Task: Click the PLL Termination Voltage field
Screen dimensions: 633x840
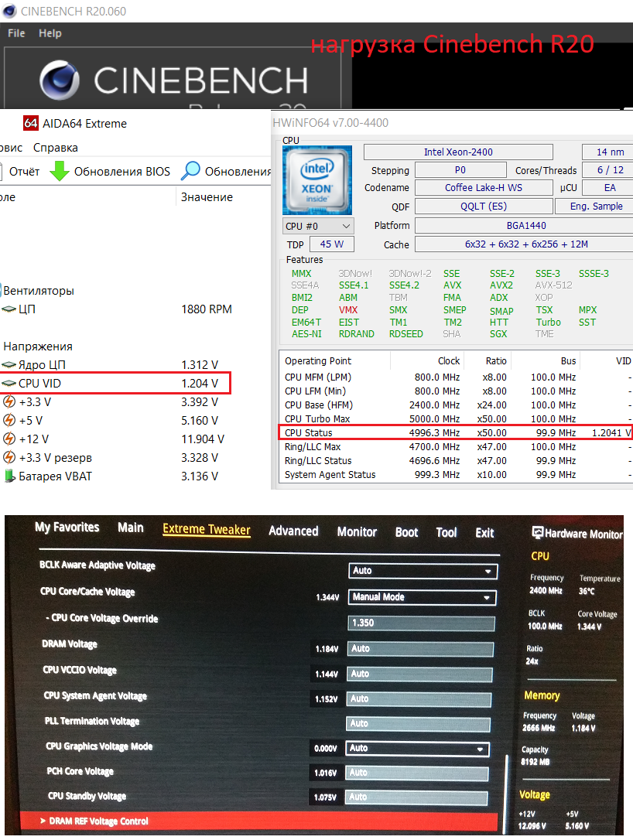Action: (418, 724)
